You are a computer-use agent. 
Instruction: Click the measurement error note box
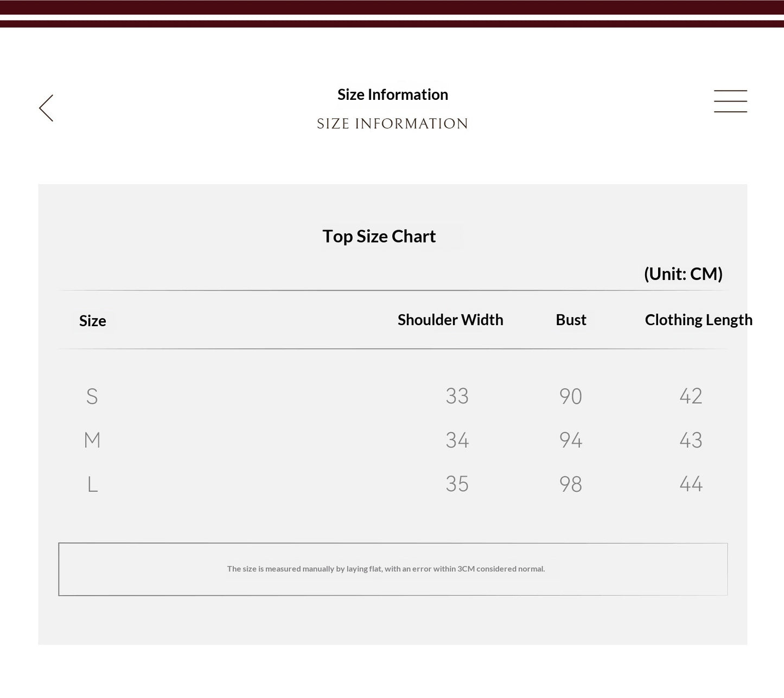(393, 569)
